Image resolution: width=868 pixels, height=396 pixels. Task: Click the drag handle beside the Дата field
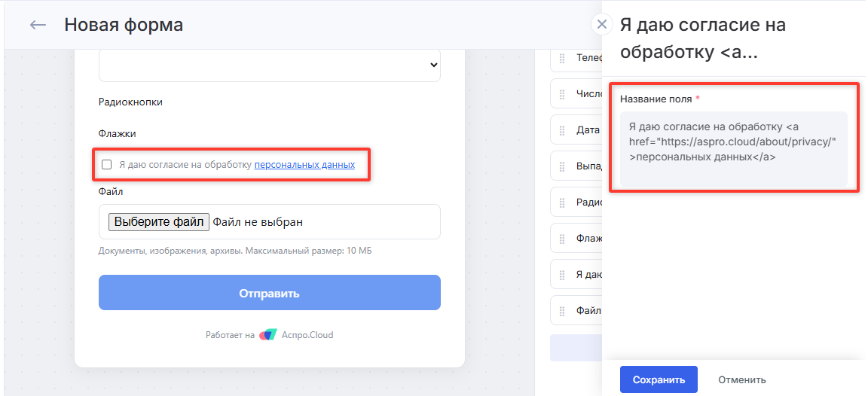(x=562, y=130)
